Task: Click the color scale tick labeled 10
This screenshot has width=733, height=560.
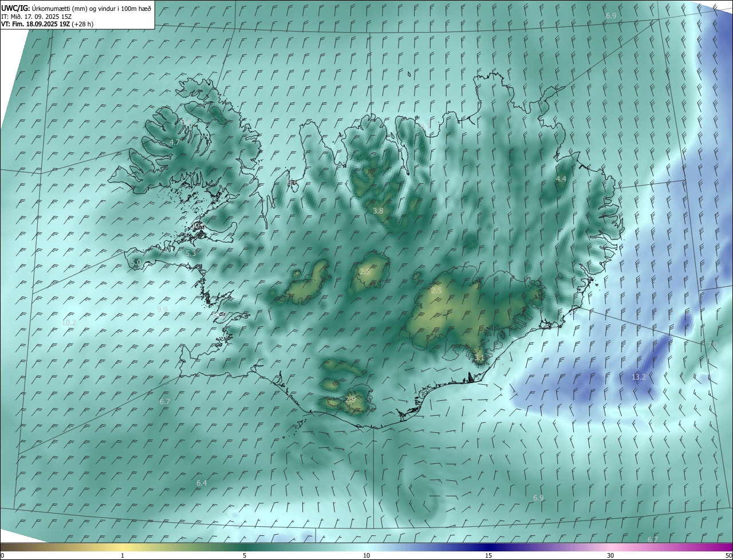Action: point(366,555)
